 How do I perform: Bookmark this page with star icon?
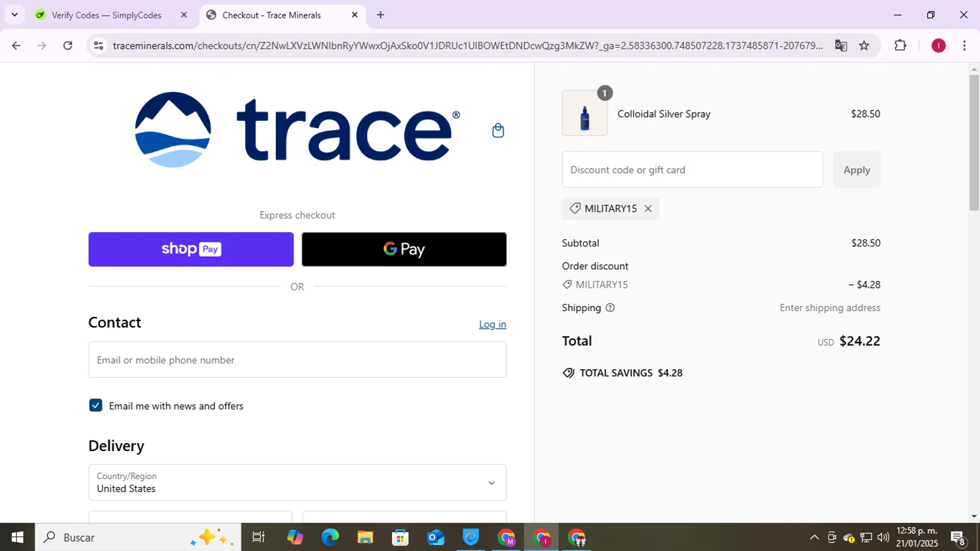coord(864,46)
